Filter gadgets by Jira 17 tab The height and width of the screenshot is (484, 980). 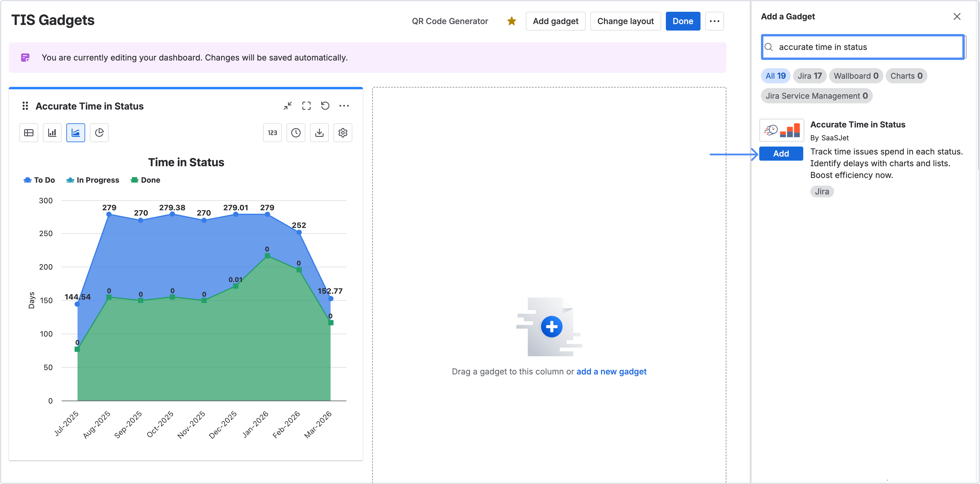[x=809, y=76]
